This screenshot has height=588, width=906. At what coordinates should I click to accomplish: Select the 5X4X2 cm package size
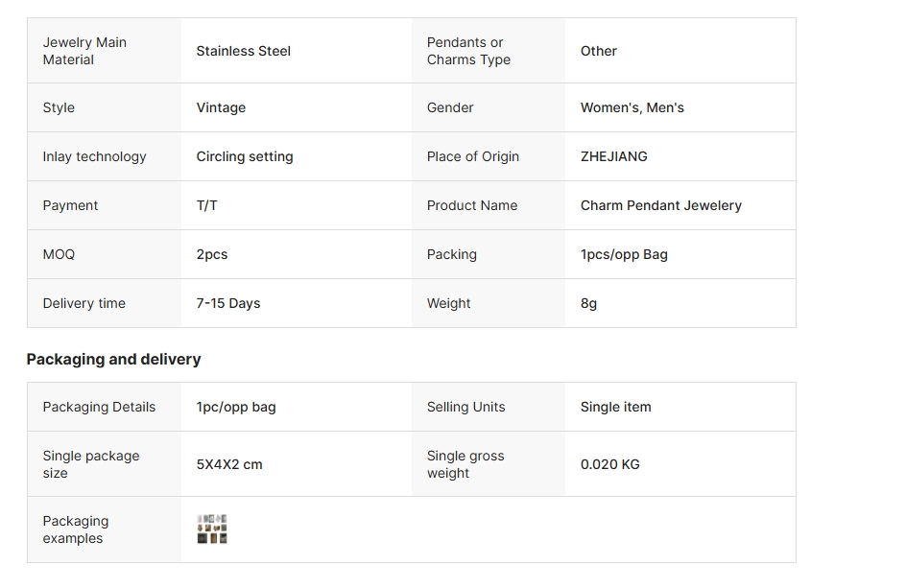pos(229,464)
